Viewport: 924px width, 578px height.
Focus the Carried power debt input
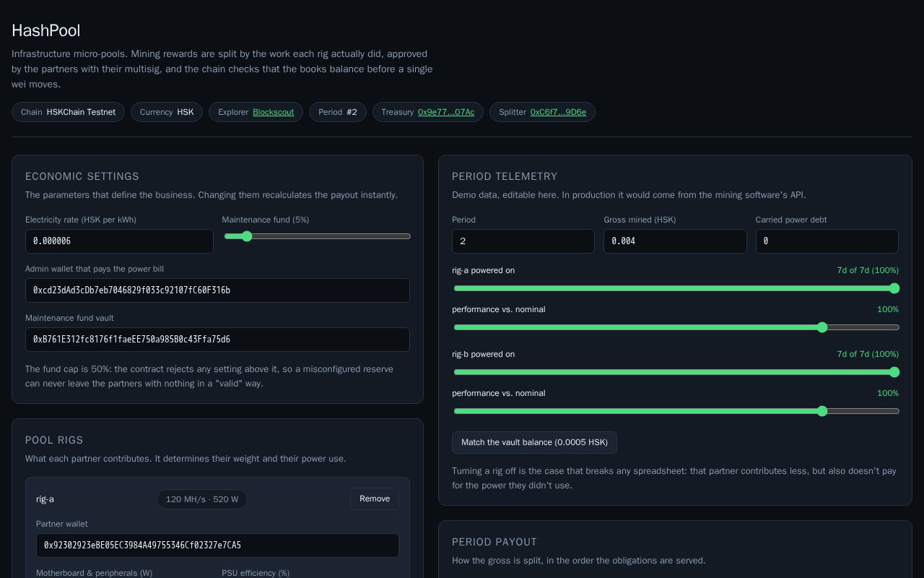coord(827,241)
